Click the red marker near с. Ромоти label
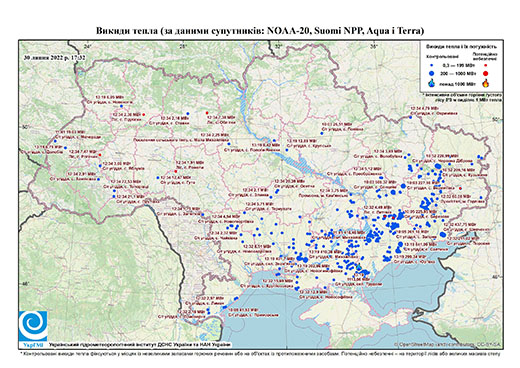 pos(176,171)
